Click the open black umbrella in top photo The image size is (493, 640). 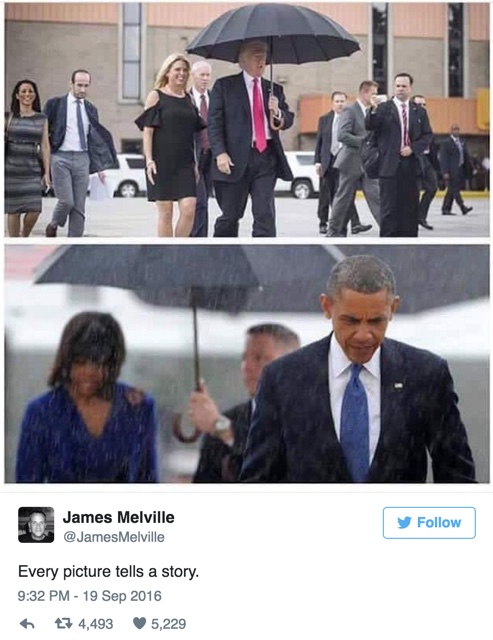273,35
